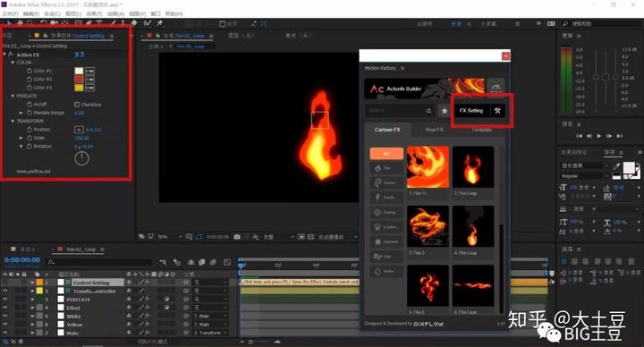Filter by the Fire category

[386, 168]
